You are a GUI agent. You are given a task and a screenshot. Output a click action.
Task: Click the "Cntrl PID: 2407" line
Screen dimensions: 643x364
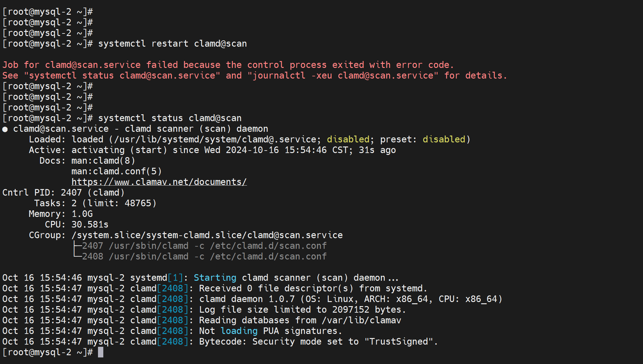coord(63,192)
